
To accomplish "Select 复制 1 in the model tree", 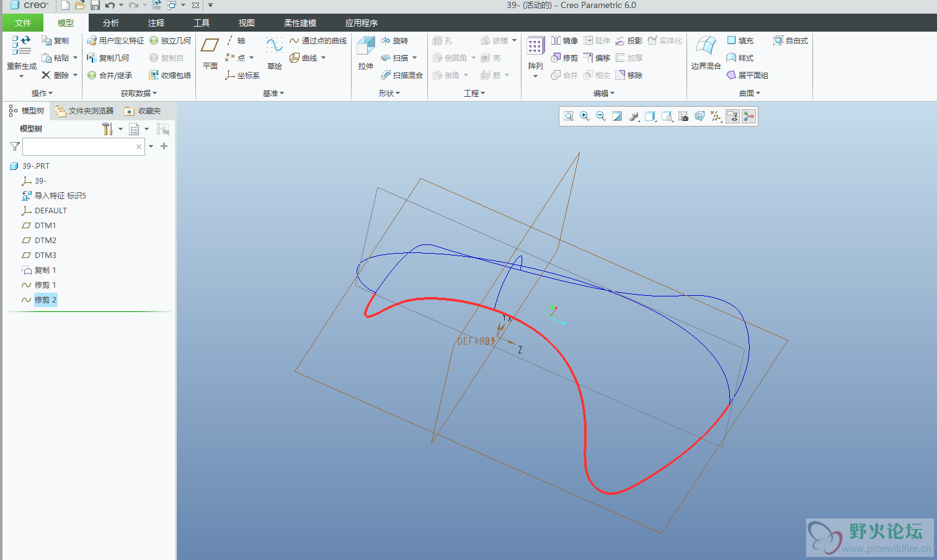I will (45, 270).
